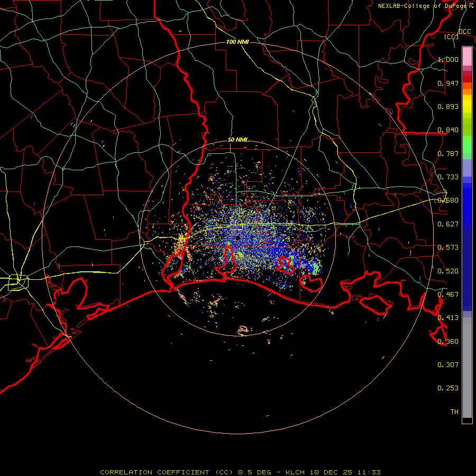Click the 0.840 color scale value
Image resolution: width=476 pixels, height=476 pixels.
(x=448, y=130)
